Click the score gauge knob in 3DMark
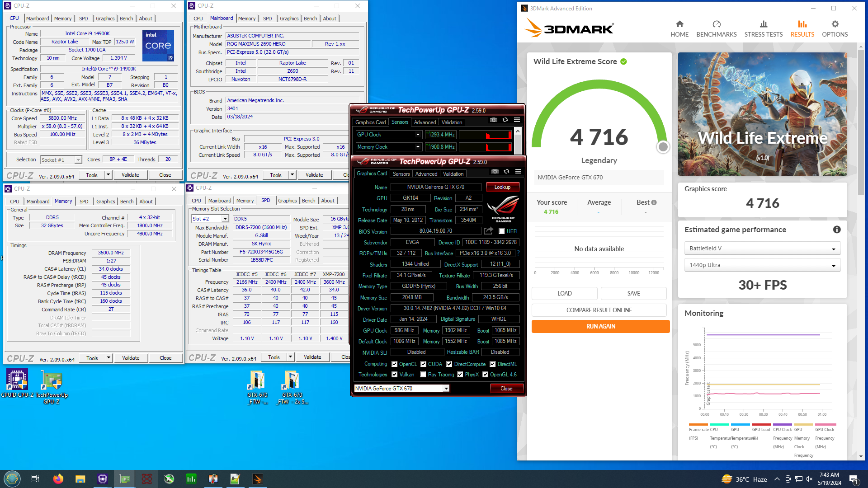The height and width of the screenshot is (488, 868). tap(663, 147)
